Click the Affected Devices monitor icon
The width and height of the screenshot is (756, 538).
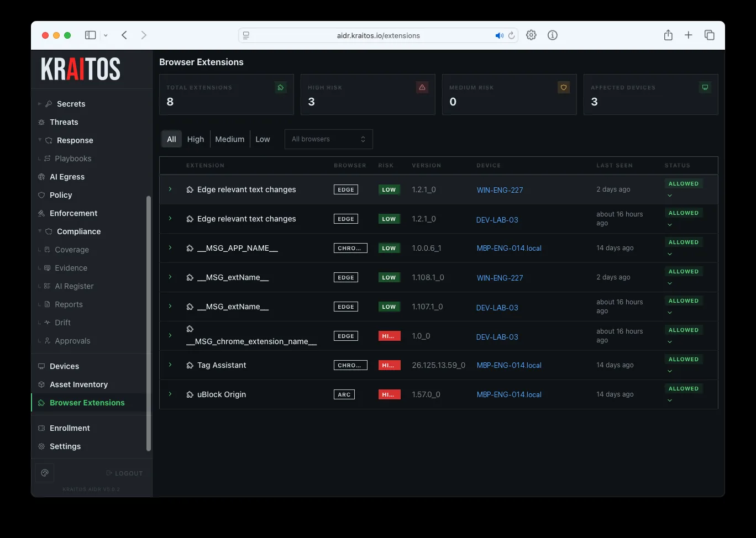[705, 87]
